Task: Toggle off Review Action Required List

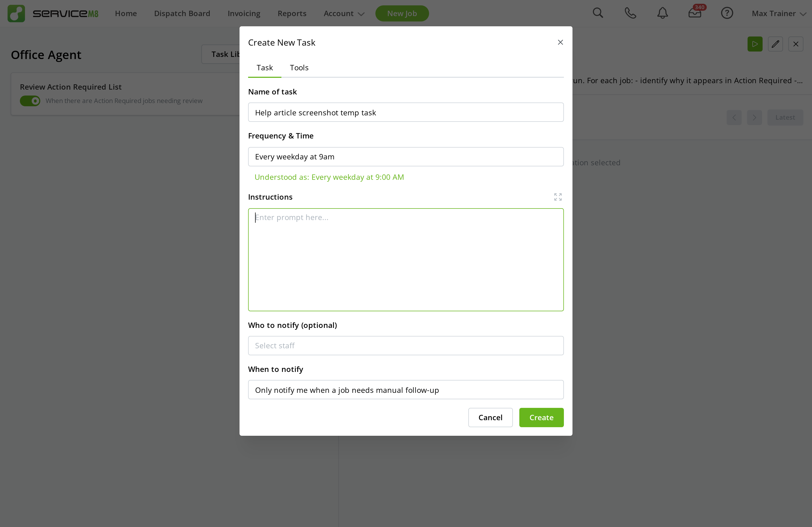Action: (x=30, y=101)
